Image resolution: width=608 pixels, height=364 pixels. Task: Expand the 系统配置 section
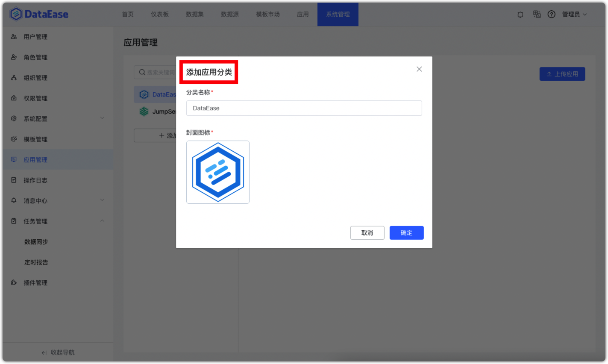102,118
